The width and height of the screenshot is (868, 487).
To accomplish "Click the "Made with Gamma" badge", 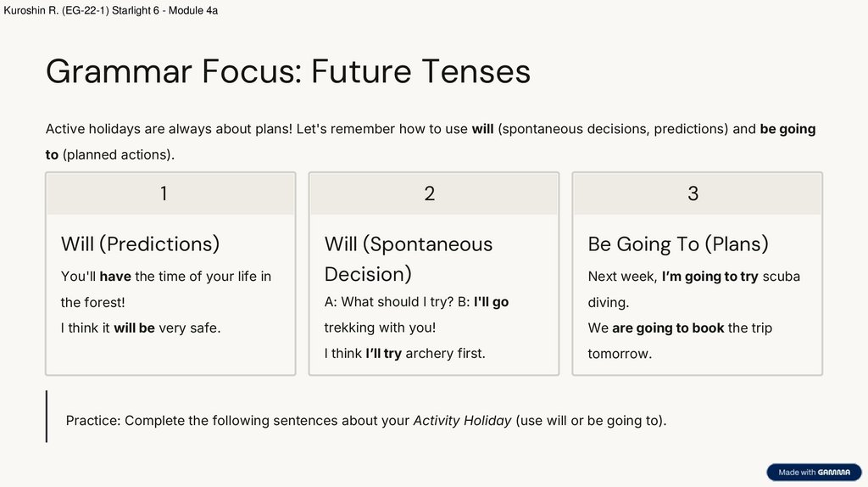I will pos(814,473).
